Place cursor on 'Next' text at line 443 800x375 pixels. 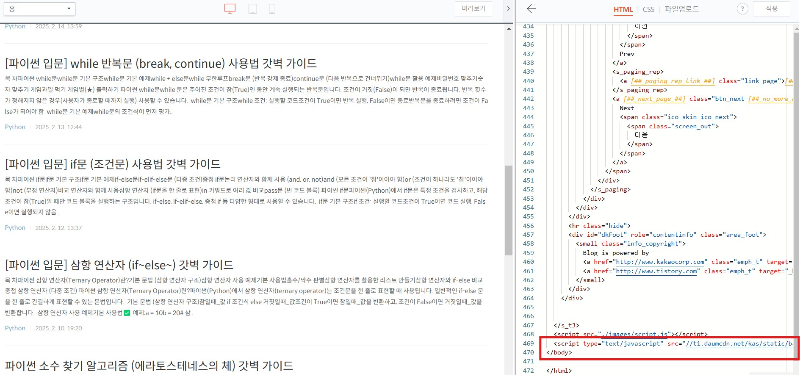tap(627, 108)
